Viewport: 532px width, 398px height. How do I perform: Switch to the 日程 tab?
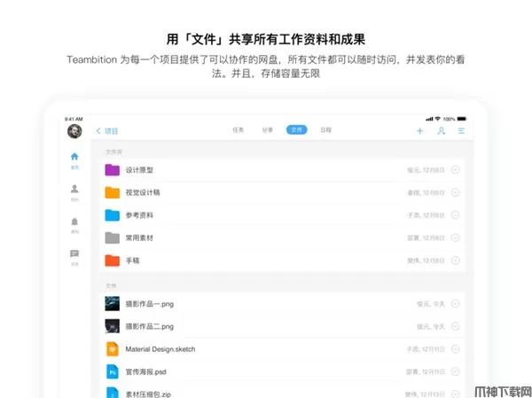pyautogui.click(x=325, y=130)
